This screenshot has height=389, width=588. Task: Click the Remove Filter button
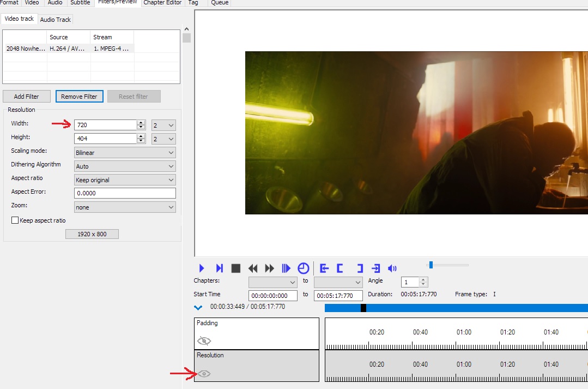coord(79,97)
